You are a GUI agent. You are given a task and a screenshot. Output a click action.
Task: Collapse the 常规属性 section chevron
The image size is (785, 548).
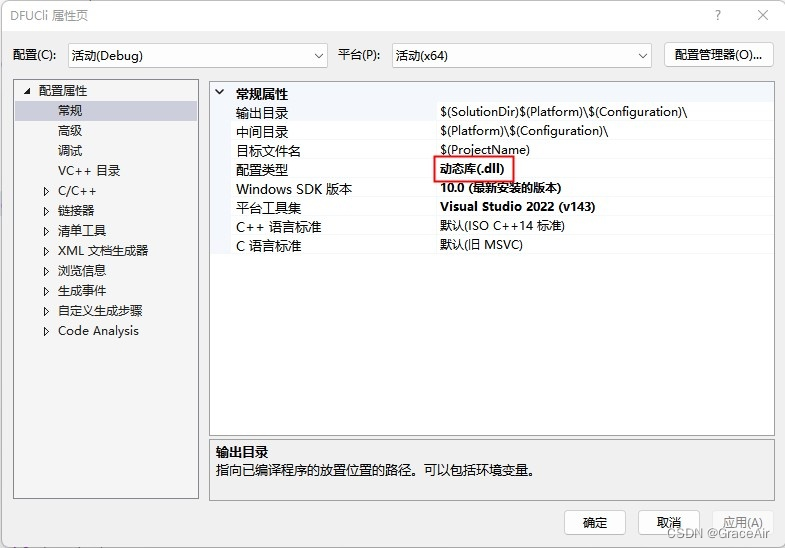pos(219,92)
